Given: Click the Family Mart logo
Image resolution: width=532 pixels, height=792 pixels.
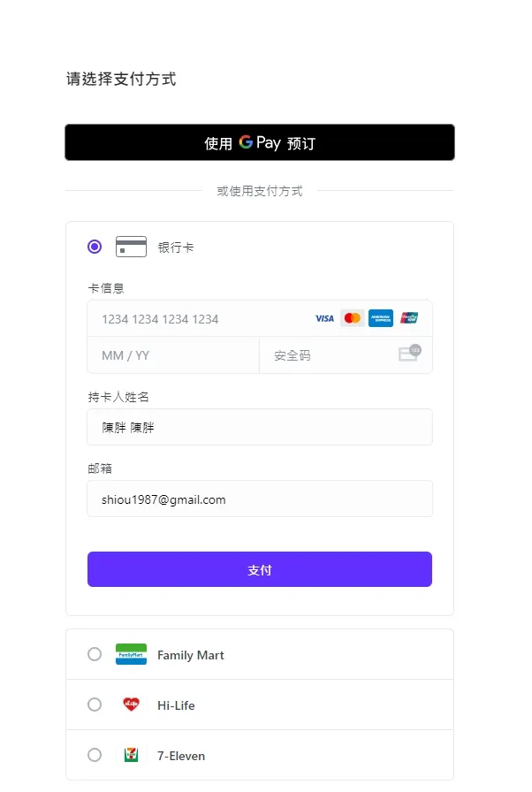Looking at the screenshot, I should tap(131, 654).
